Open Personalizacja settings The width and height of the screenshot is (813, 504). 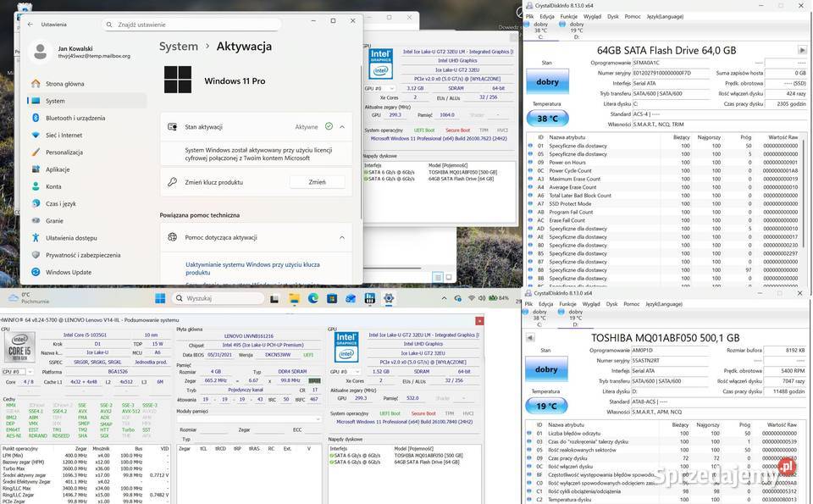pos(64,152)
